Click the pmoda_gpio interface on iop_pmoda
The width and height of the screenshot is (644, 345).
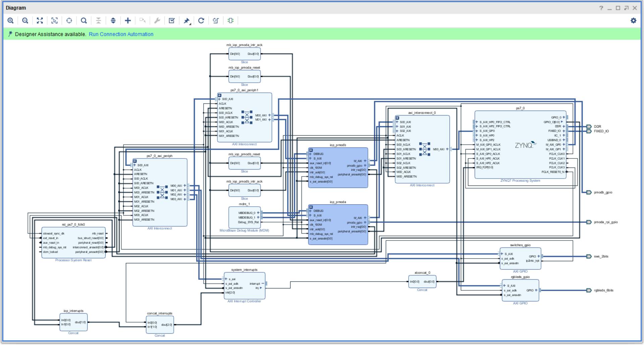click(357, 223)
